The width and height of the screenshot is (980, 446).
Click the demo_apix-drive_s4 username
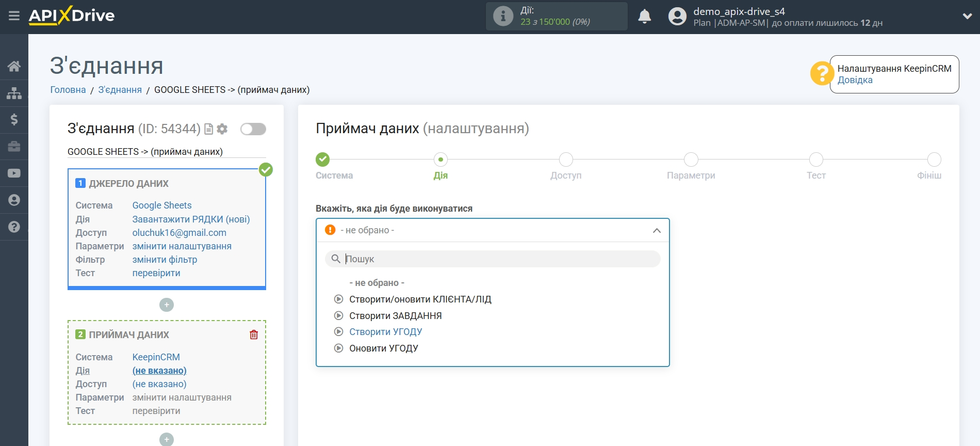(739, 11)
